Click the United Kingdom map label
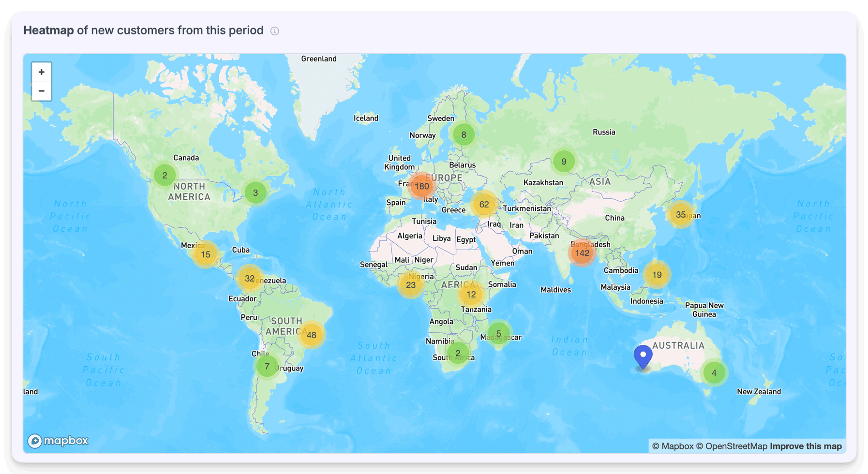Viewport: 868px width, 474px height. click(399, 163)
